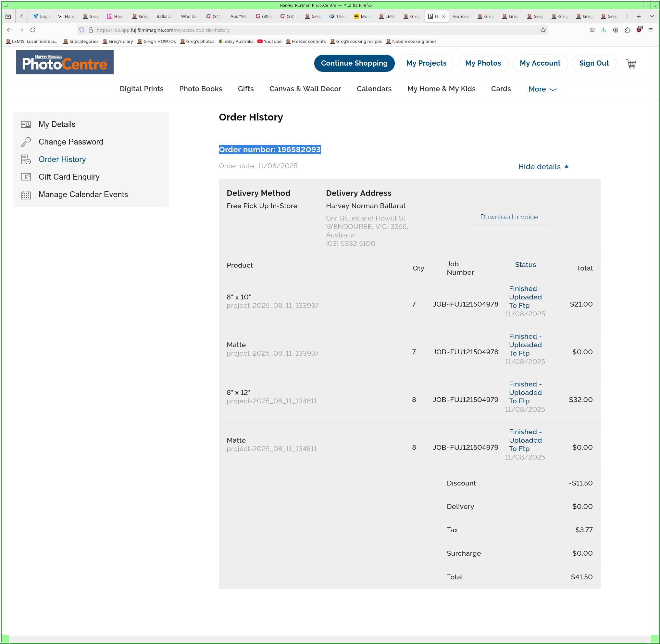This screenshot has height=644, width=660.
Task: Click Sign Out button
Action: pos(594,63)
